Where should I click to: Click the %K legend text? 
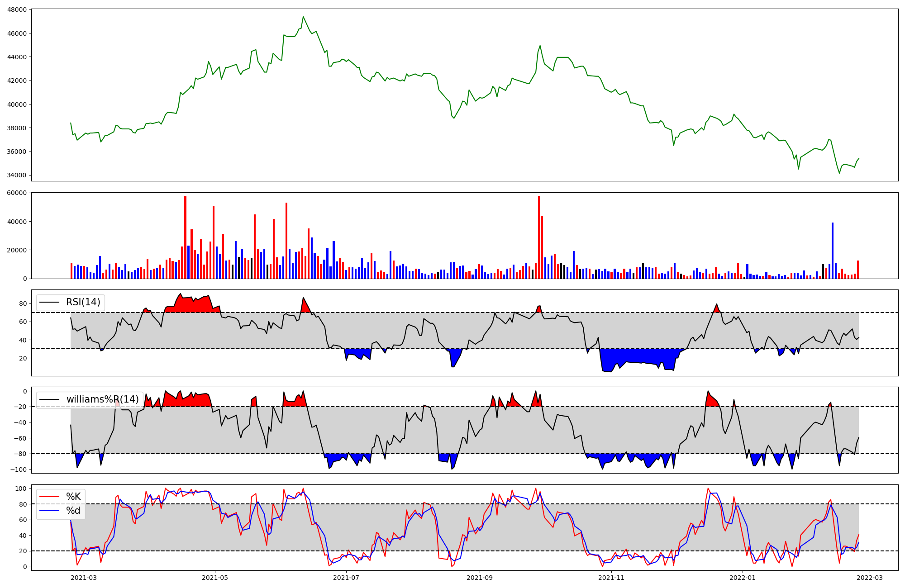[73, 497]
